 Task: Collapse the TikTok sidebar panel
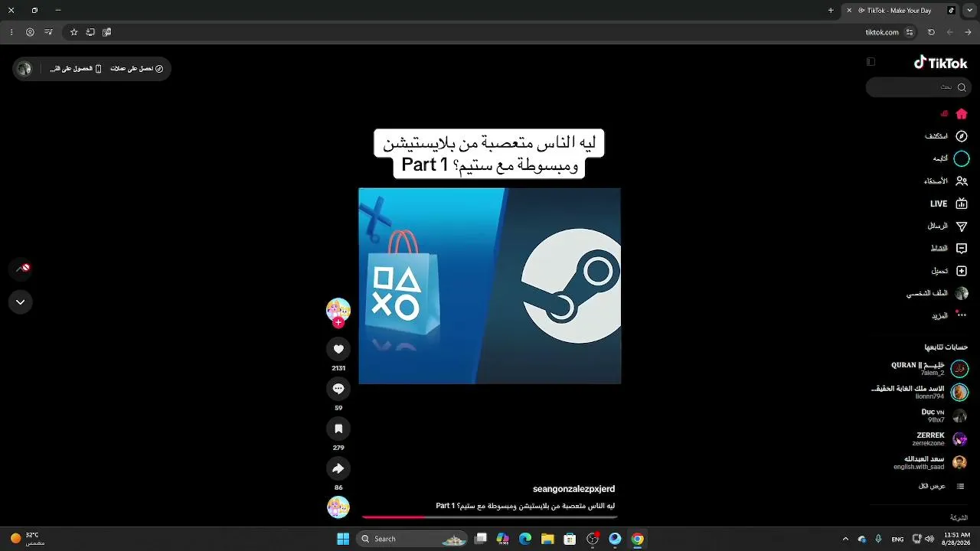point(871,62)
